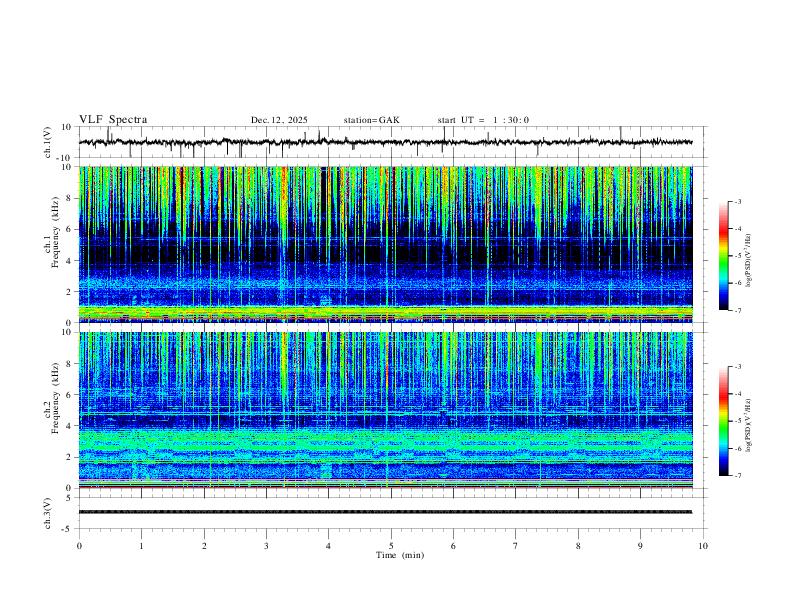Click the 'ch.3(V)' axis label
Viewport: 792px width, 612px height.
48,513
